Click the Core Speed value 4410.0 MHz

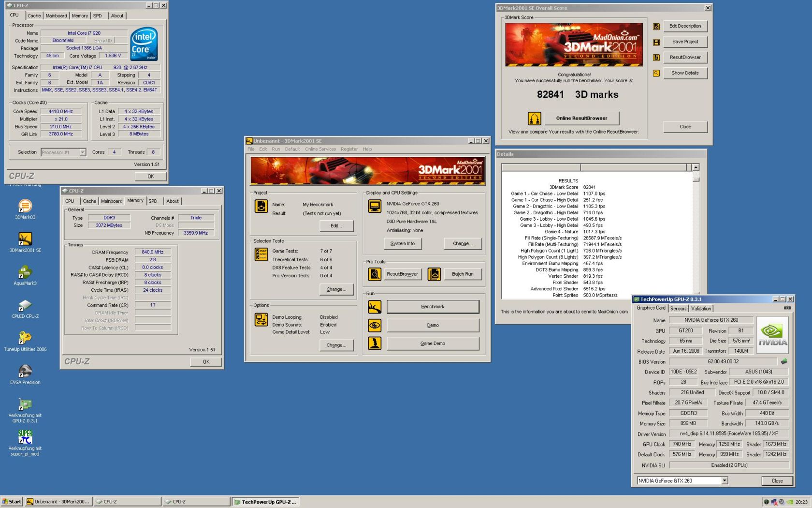61,111
